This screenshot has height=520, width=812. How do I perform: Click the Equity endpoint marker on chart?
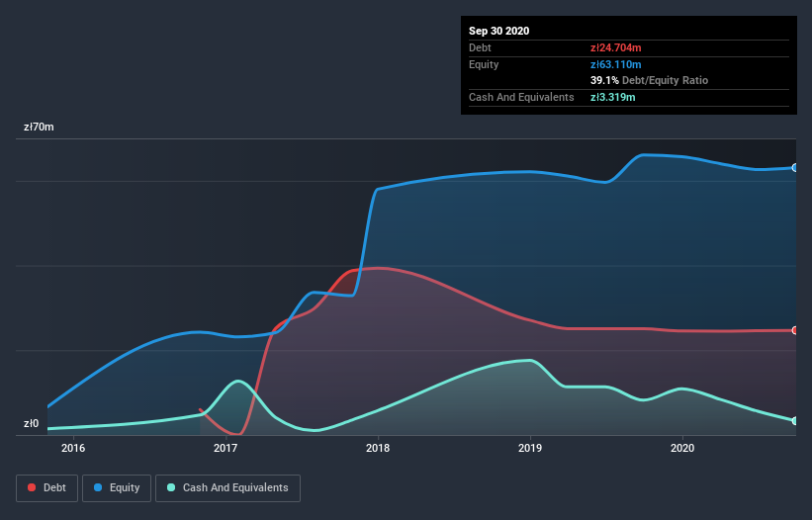coord(795,168)
